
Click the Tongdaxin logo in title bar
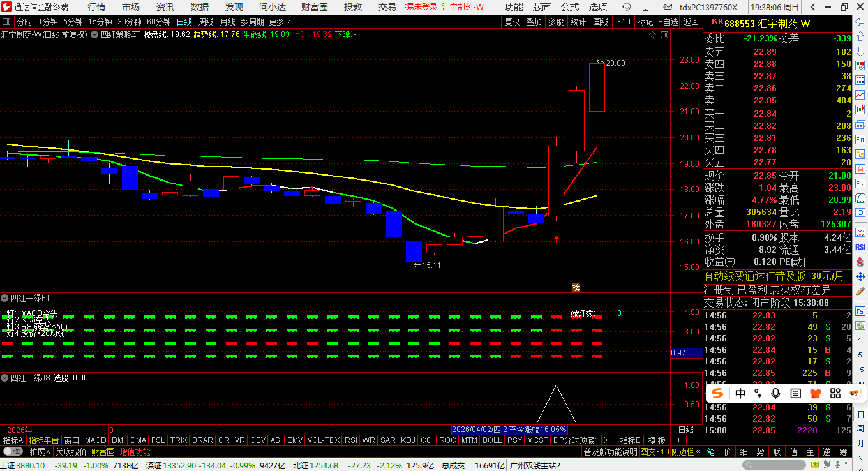[6, 7]
